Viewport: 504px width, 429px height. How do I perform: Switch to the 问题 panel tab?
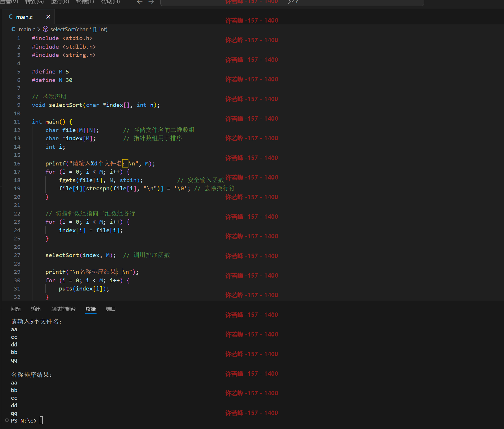[x=16, y=309]
